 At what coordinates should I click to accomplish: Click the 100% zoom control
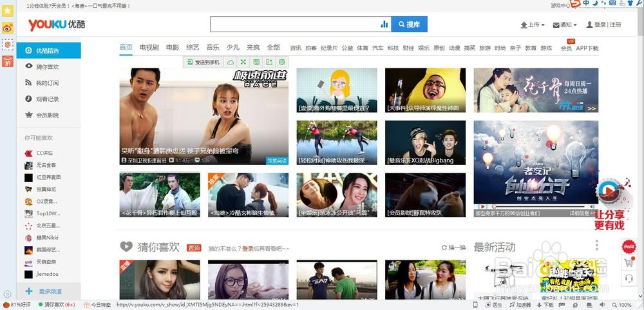click(x=623, y=305)
